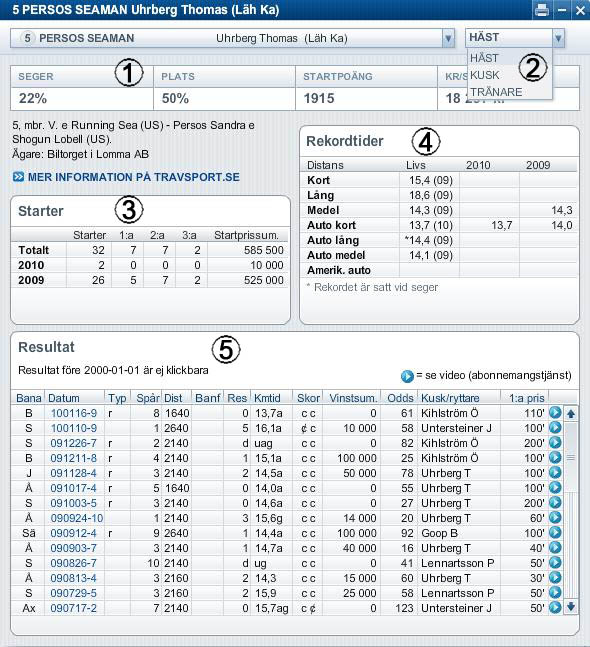Click Totalt startprissumma 585 500

tap(264, 250)
